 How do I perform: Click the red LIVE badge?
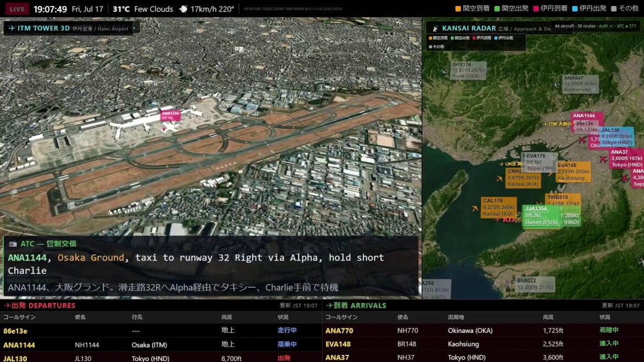[17, 9]
